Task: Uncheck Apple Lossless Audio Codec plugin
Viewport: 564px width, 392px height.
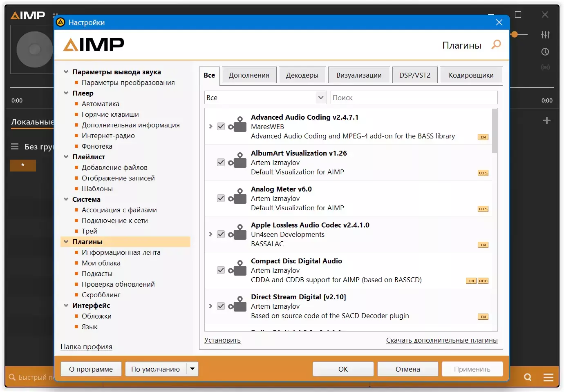Action: 221,234
